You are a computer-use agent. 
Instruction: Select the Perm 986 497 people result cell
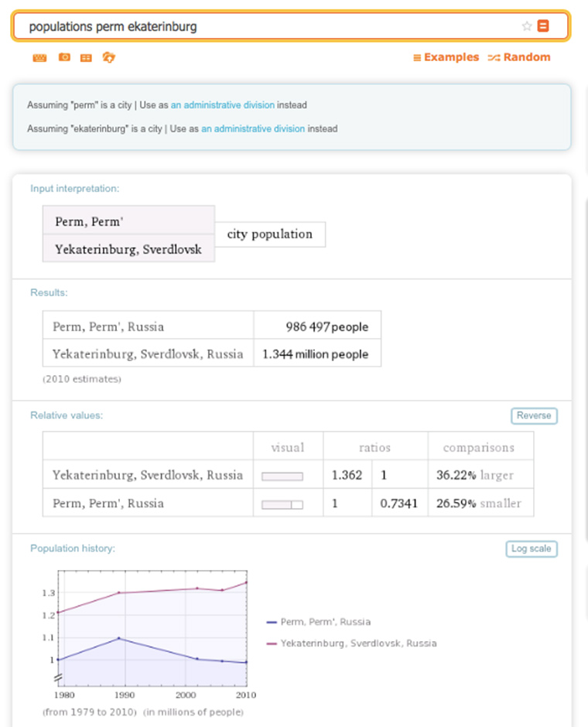pos(317,326)
